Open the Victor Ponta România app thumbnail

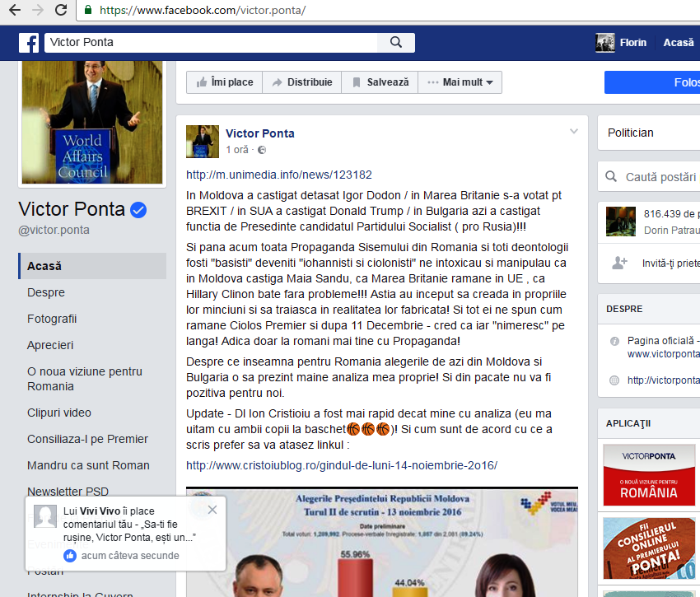pyautogui.click(x=649, y=474)
